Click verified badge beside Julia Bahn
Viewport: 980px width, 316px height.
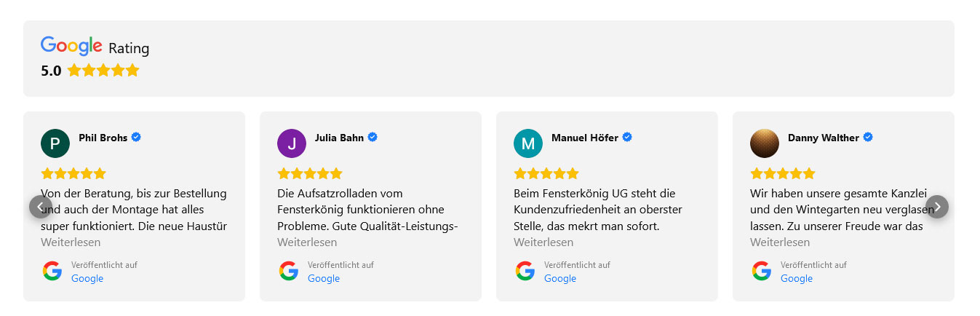point(373,137)
